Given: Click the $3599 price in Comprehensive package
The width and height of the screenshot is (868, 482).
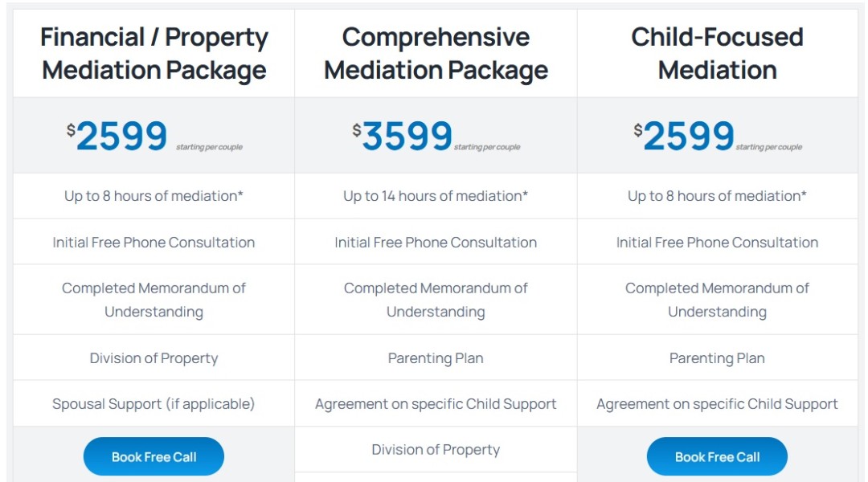Looking at the screenshot, I should (x=403, y=136).
